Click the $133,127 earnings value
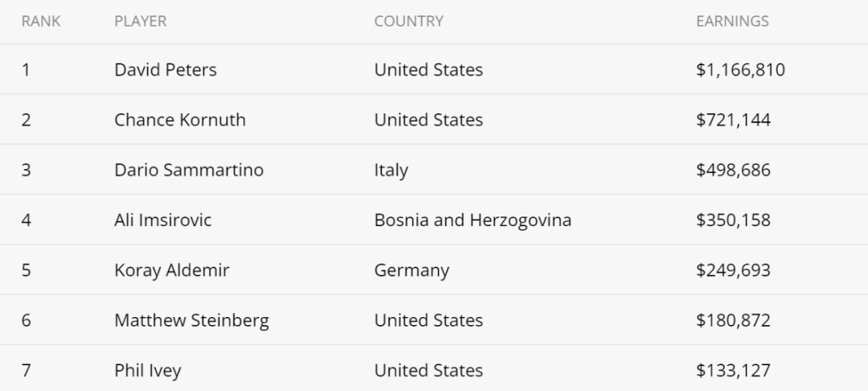The image size is (868, 391). click(734, 371)
